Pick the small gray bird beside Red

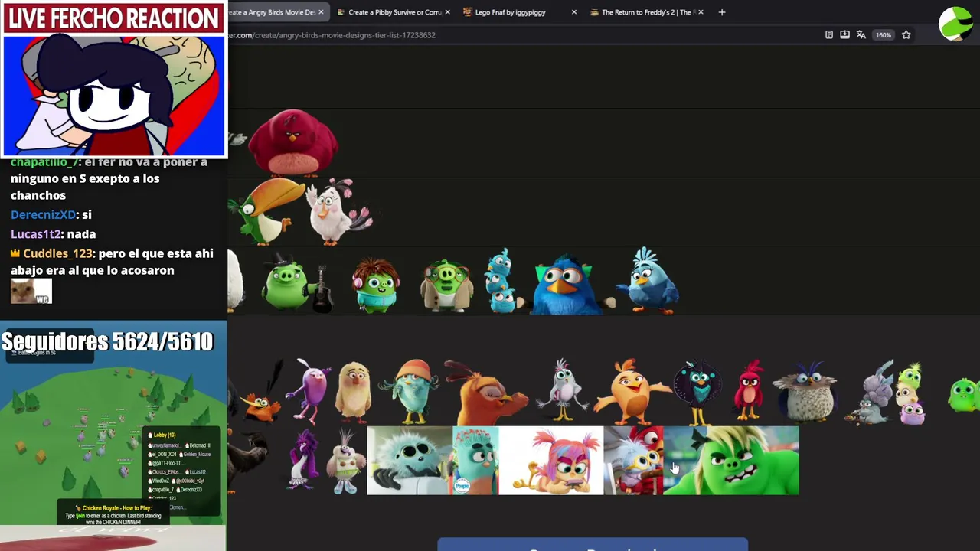click(633, 461)
